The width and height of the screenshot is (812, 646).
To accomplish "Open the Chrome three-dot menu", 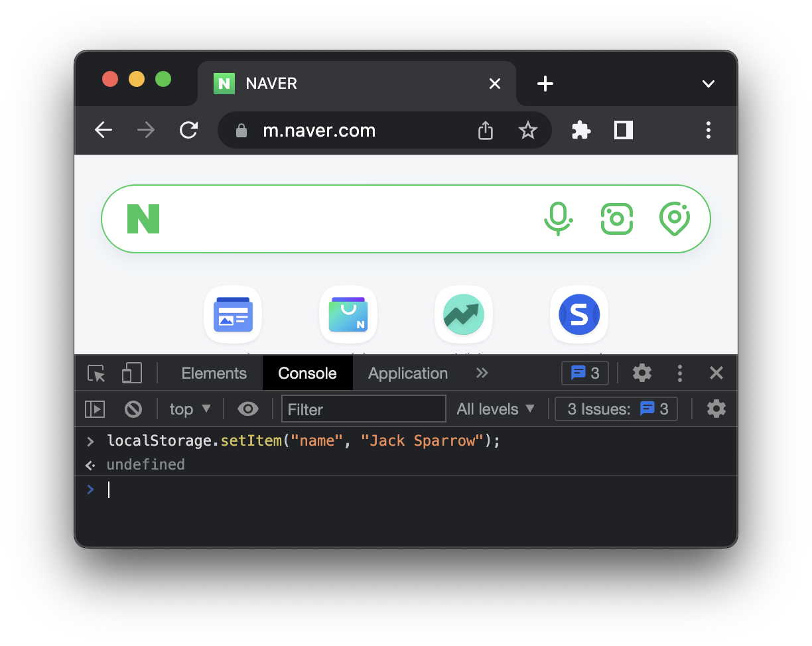I will tap(709, 130).
